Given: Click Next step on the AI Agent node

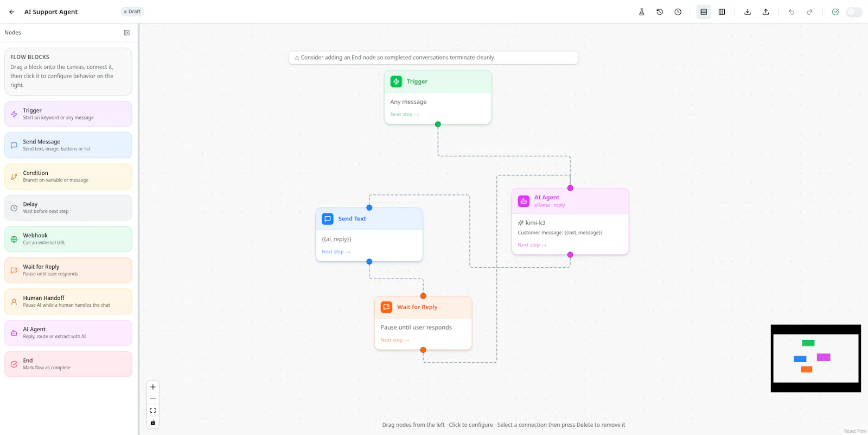Looking at the screenshot, I should tap(532, 245).
